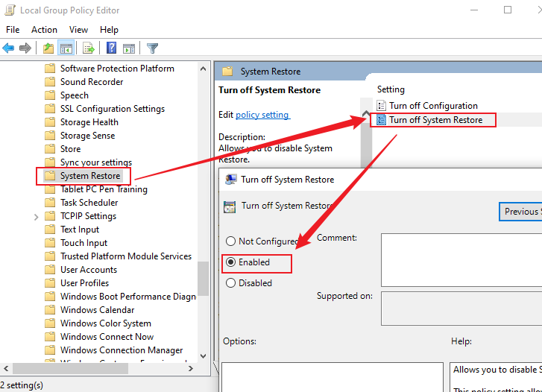Open the Action menu
Viewport: 542px width, 392px height.
click(x=44, y=30)
